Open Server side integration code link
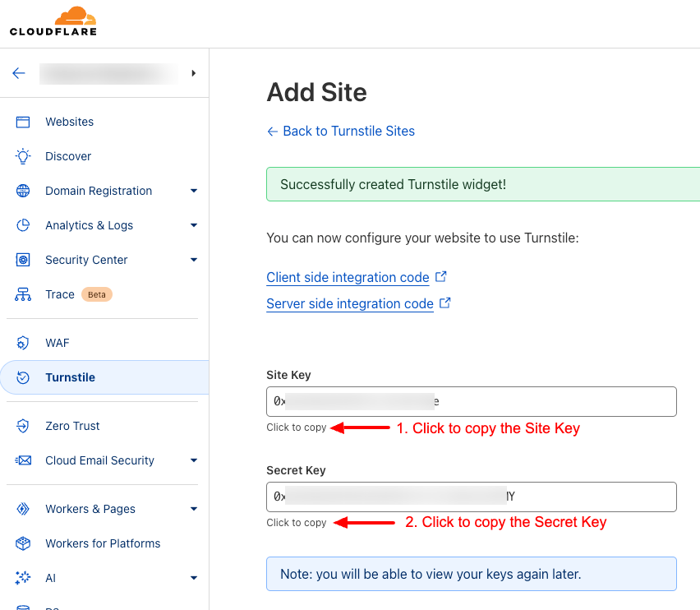Viewport: 700px width, 610px height. click(350, 303)
